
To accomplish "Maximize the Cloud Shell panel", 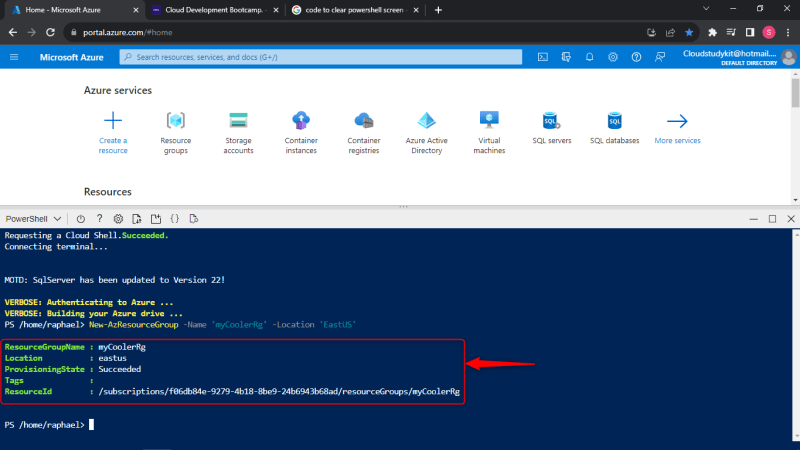I will point(772,219).
